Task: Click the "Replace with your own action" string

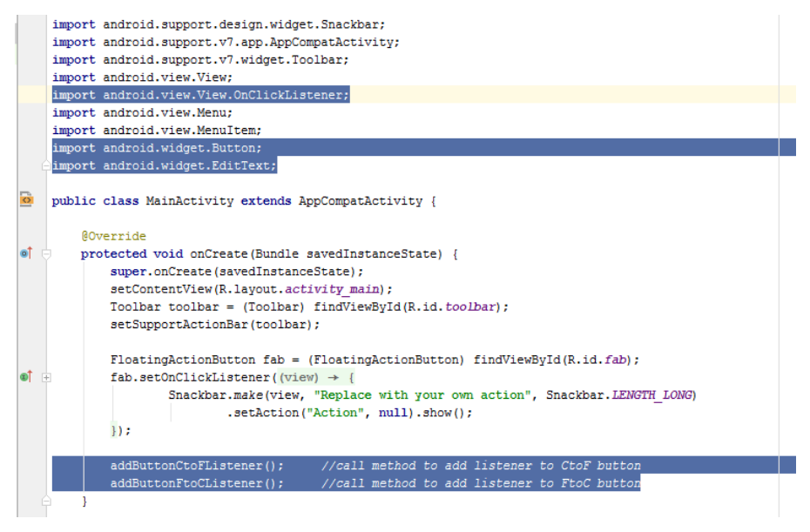Action: pyautogui.click(x=422, y=395)
